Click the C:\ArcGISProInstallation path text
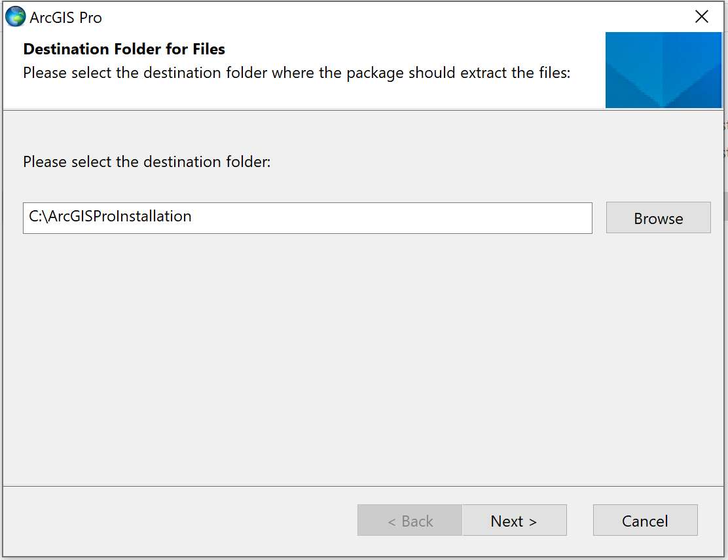The width and height of the screenshot is (728, 560). coord(111,217)
